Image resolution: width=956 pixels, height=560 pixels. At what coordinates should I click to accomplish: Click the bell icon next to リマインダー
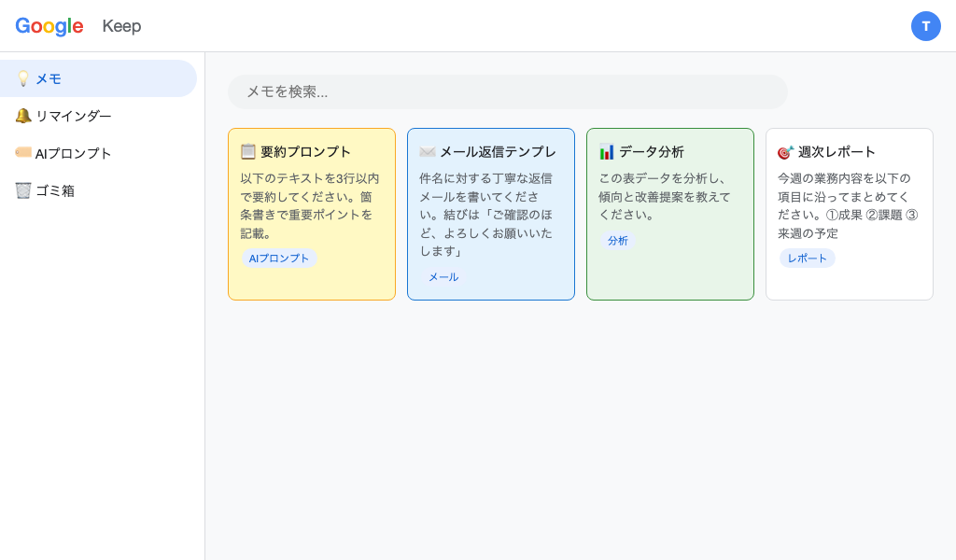coord(23,116)
